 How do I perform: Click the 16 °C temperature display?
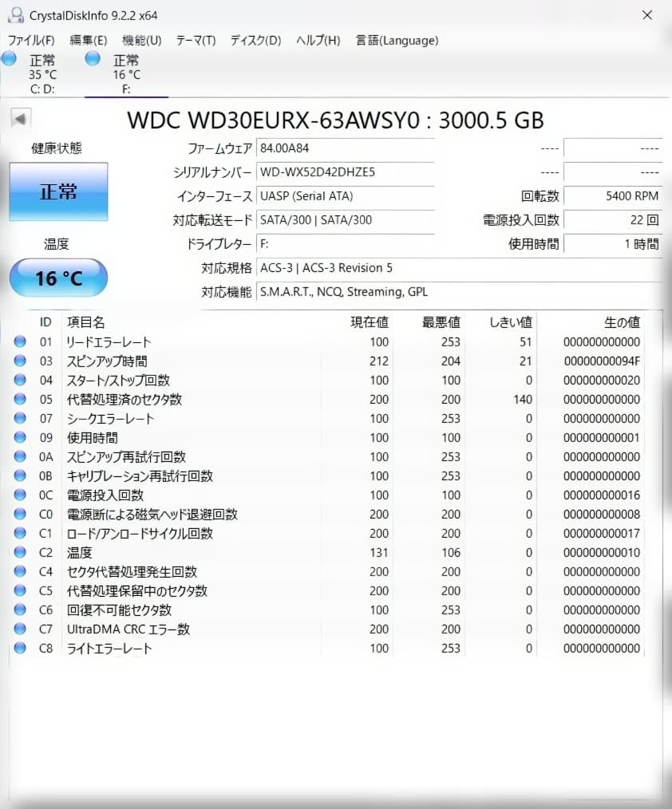pyautogui.click(x=58, y=278)
